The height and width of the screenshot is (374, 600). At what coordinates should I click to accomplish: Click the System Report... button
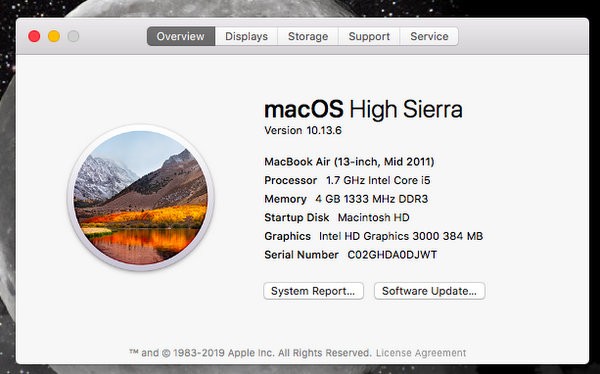[x=313, y=291]
